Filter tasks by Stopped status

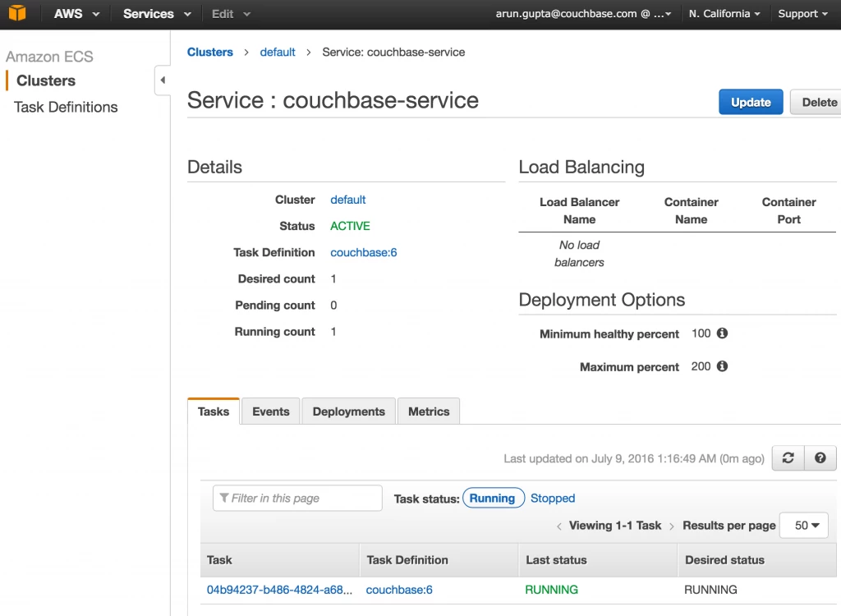tap(553, 498)
